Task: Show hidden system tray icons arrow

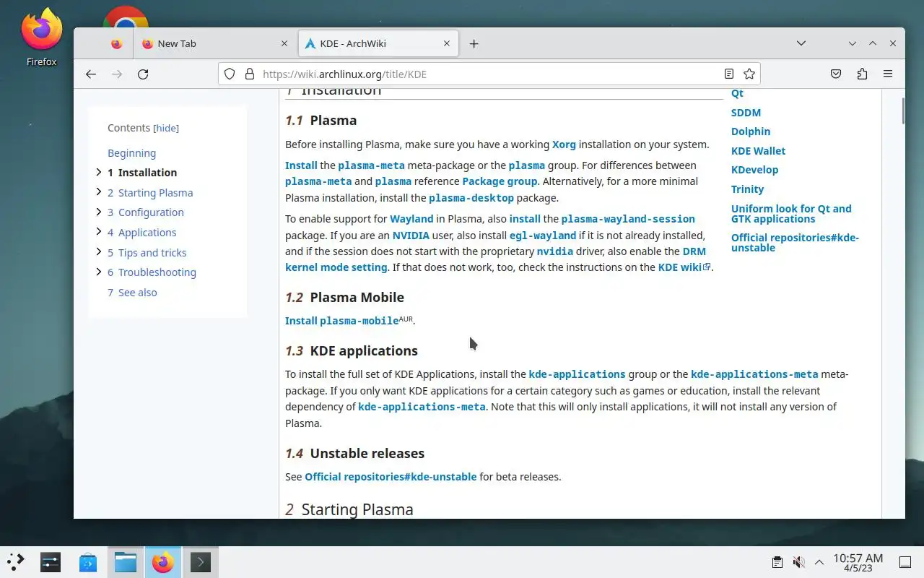Action: [819, 562]
